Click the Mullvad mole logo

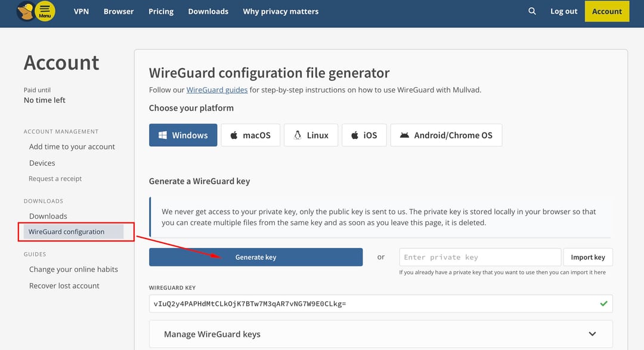point(26,11)
